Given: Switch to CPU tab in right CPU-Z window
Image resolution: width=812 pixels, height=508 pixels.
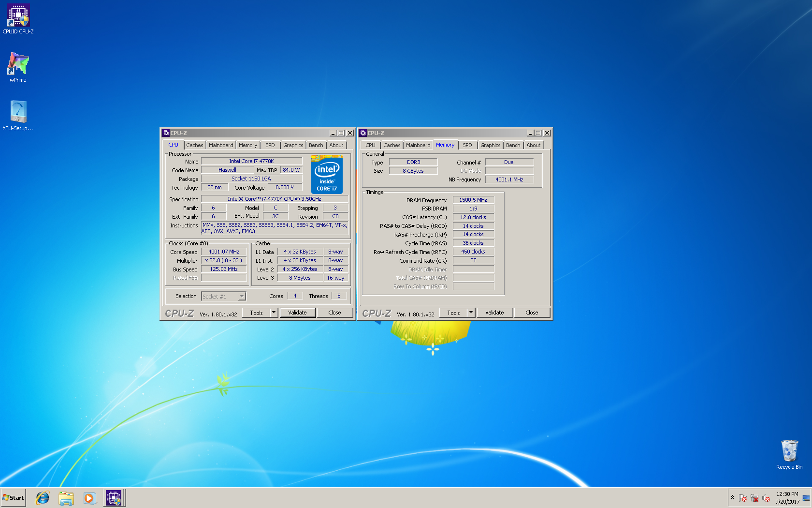Looking at the screenshot, I should pyautogui.click(x=371, y=145).
